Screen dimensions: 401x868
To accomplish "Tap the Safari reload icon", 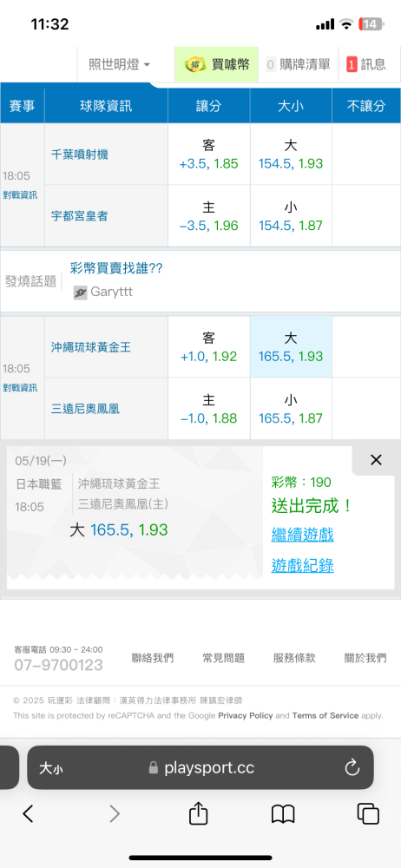I will pyautogui.click(x=352, y=767).
